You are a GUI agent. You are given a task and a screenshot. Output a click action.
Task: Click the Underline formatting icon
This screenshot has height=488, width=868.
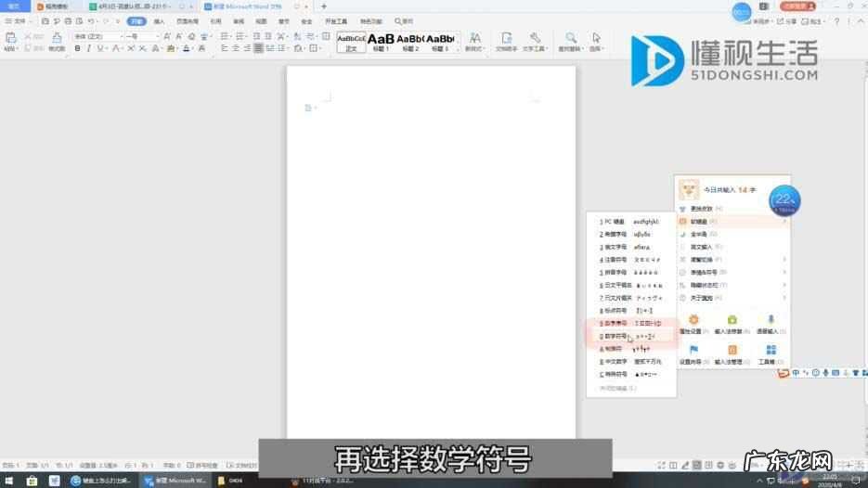click(99, 48)
